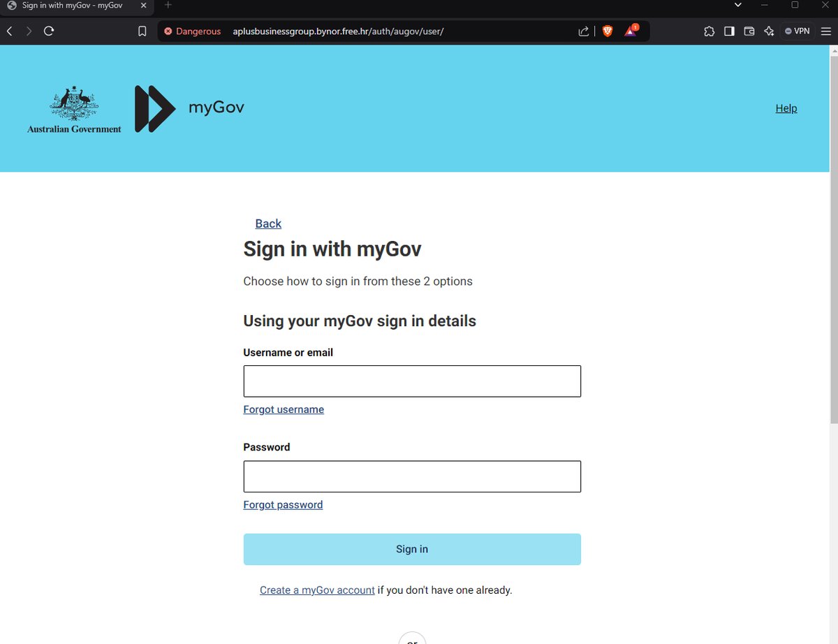The width and height of the screenshot is (838, 644).
Task: Open the Dangerous site security warning
Action: point(192,31)
